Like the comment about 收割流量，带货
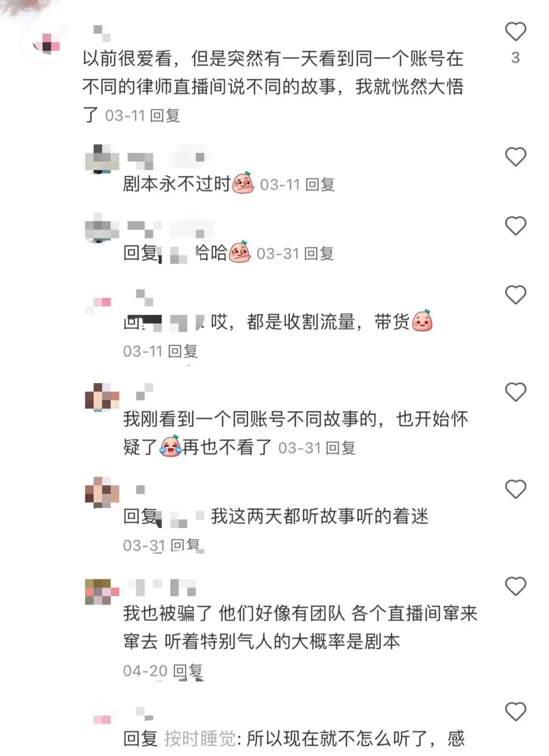 515,295
